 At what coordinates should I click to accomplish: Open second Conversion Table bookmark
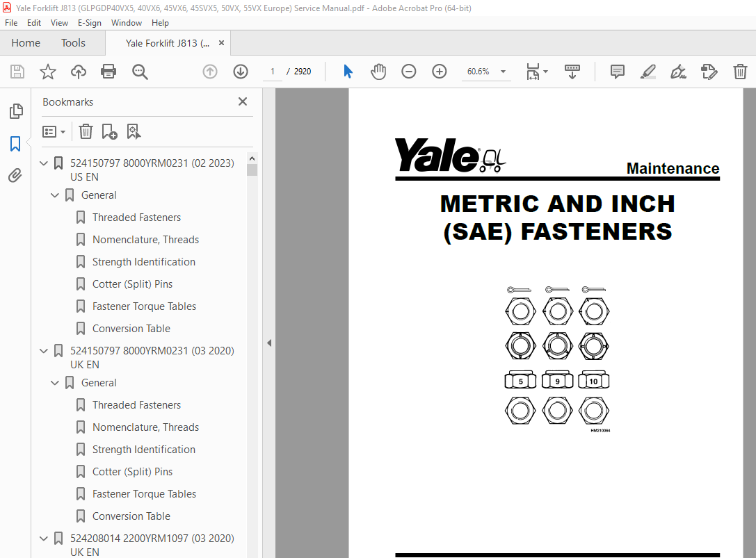coord(131,516)
